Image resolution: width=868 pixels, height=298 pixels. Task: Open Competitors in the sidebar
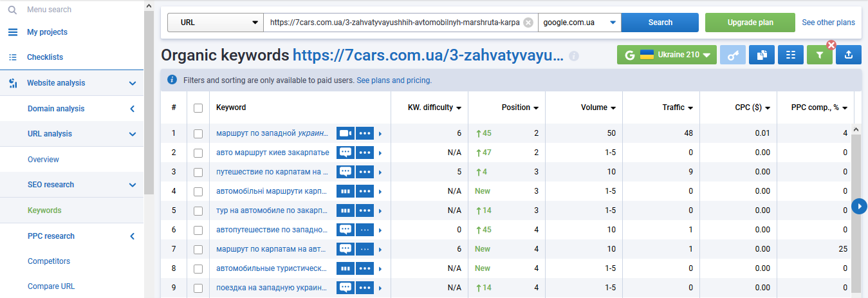point(49,261)
